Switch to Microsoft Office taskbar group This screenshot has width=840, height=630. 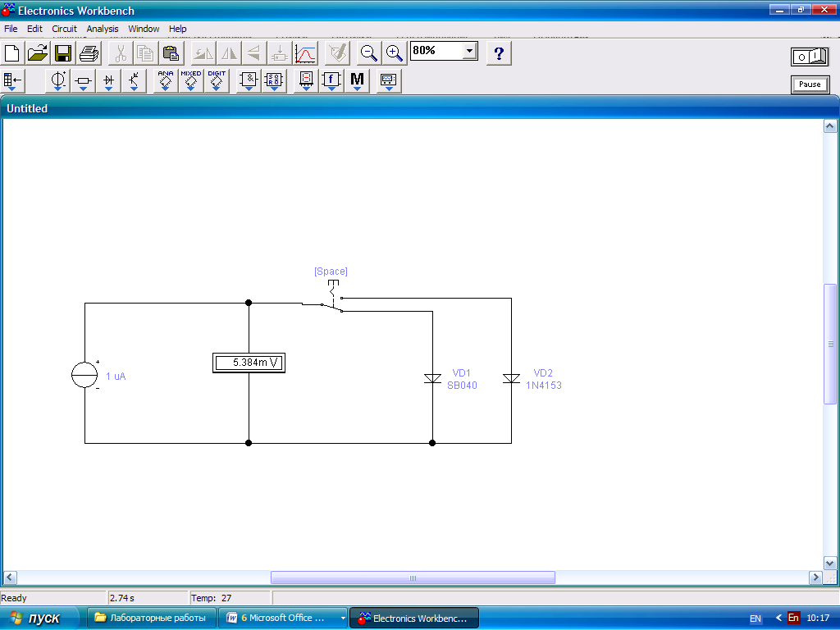pos(284,618)
